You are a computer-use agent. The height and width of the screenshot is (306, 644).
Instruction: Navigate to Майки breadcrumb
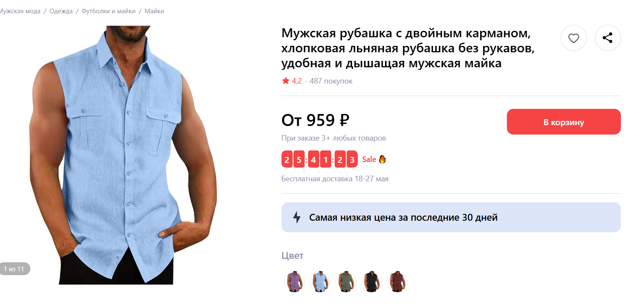coord(154,11)
